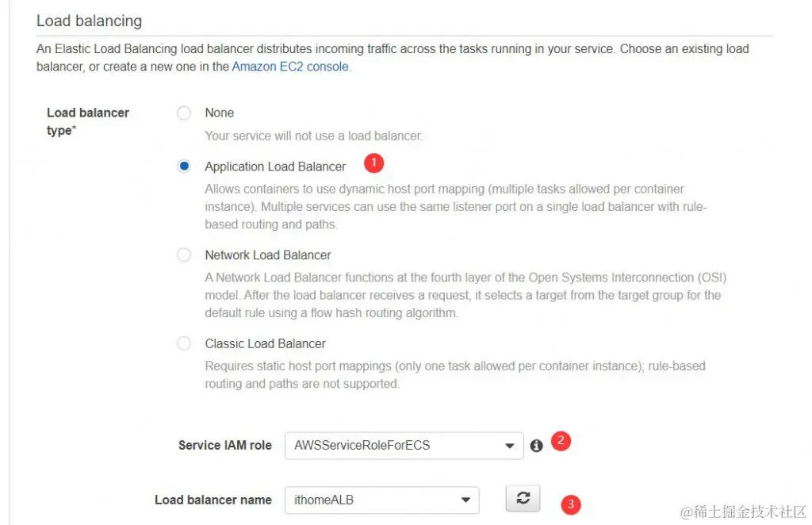Open the Amazon EC2 console link
This screenshot has width=812, height=525.
pyautogui.click(x=290, y=67)
